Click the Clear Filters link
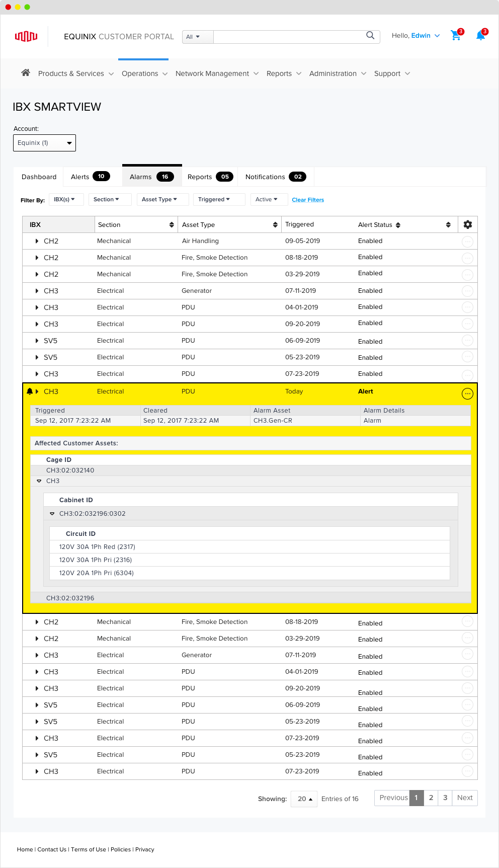The image size is (499, 868). (x=308, y=200)
